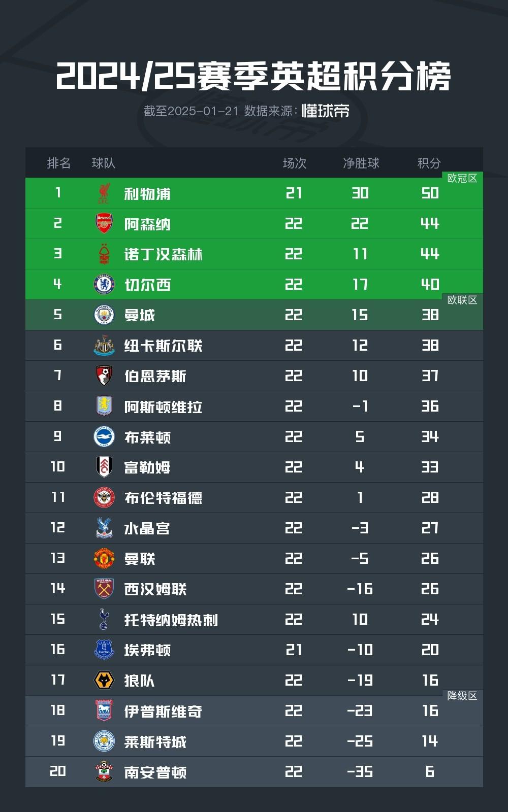This screenshot has width=508, height=812.
Task: Click the Wolves wolf-head crest icon
Action: pyautogui.click(x=104, y=681)
